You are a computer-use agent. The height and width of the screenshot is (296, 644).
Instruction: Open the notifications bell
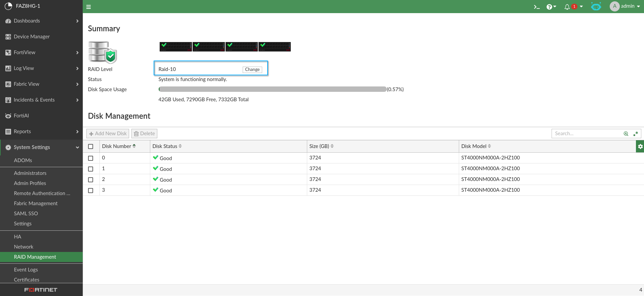567,7
